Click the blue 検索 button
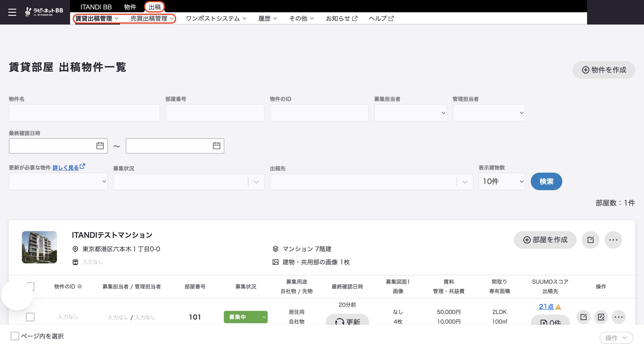644x351 pixels. [x=546, y=181]
